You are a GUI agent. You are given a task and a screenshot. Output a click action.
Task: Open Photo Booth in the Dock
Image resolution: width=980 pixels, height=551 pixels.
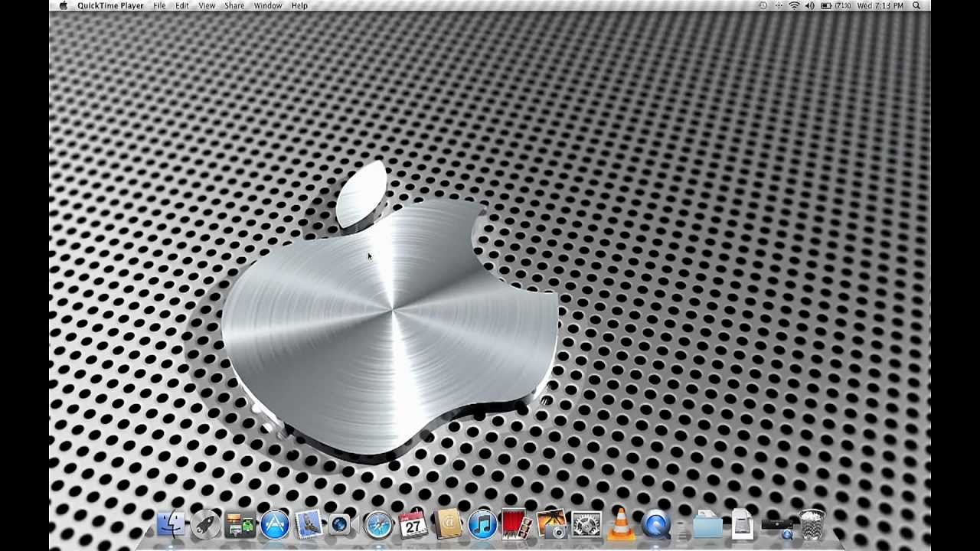[x=516, y=524]
